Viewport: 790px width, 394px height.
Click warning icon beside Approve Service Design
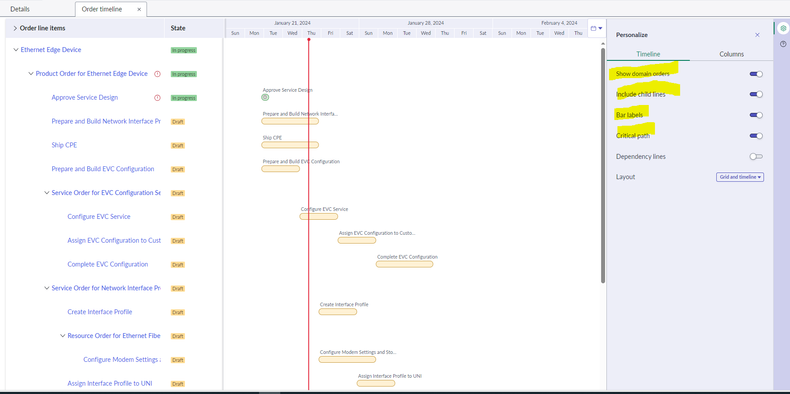157,98
